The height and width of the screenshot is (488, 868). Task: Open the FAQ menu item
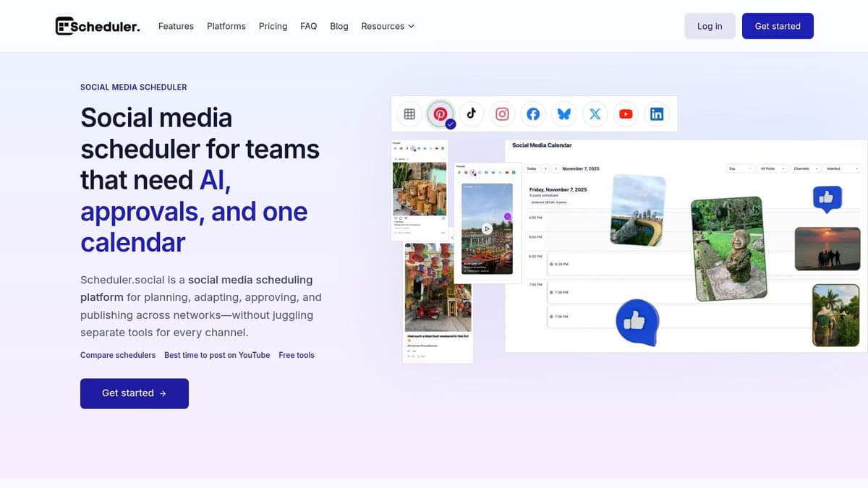(x=308, y=26)
